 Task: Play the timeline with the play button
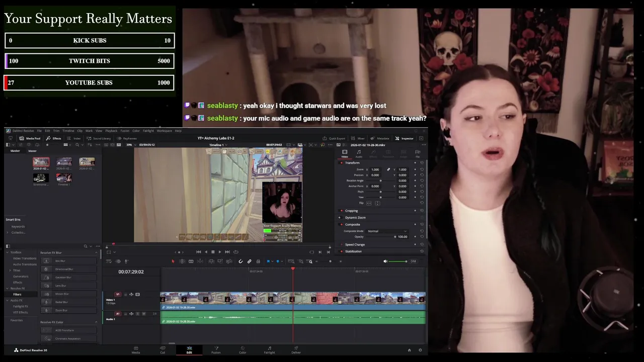coord(220,252)
